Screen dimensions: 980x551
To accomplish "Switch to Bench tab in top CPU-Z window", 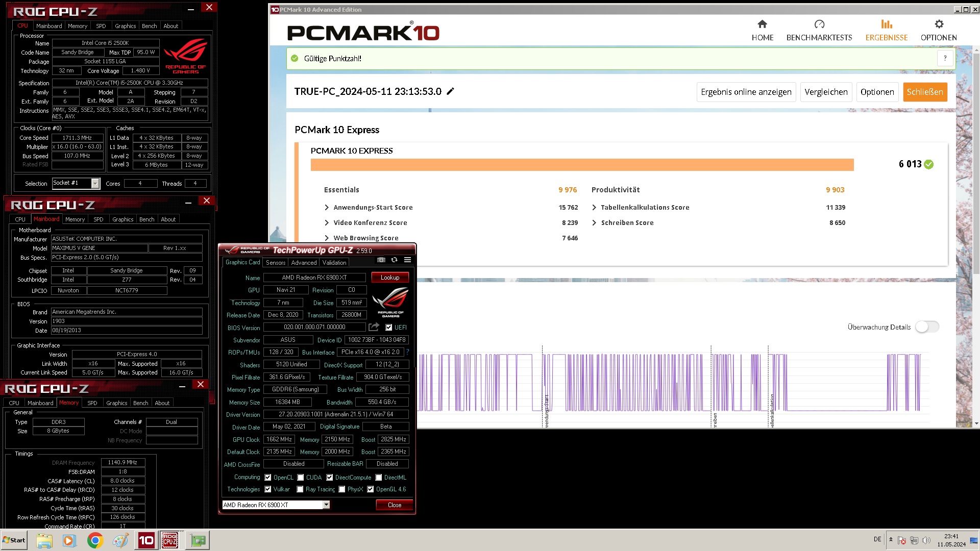I will [150, 26].
